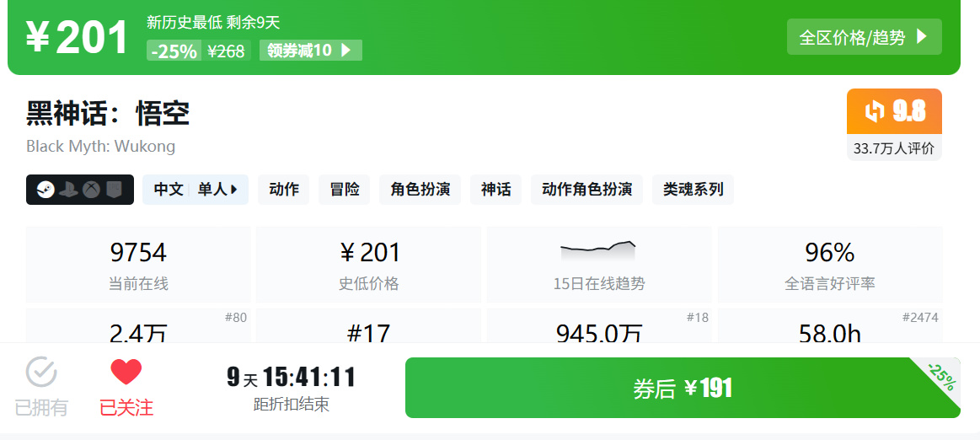Viewport: 980px width, 440px height.
Task: Click the 距折扣结束 label
Action: pos(292,405)
